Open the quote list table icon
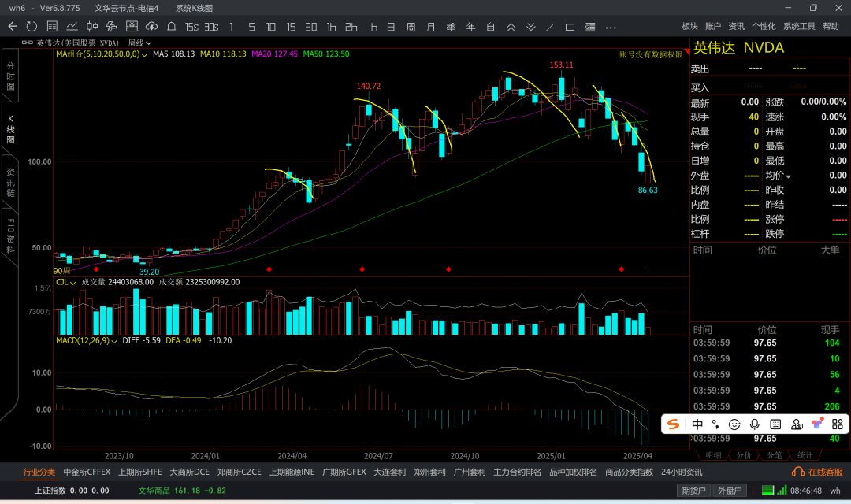This screenshot has height=504, width=851. (x=52, y=27)
